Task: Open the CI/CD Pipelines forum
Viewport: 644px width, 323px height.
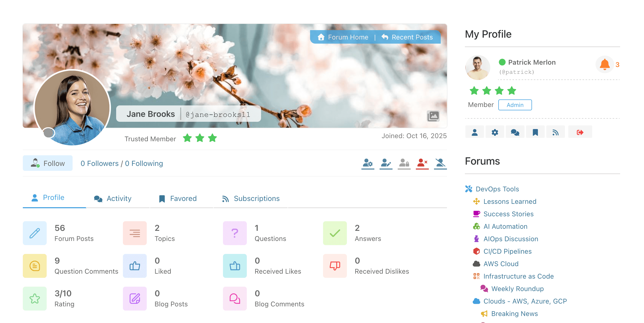Action: [x=507, y=251]
